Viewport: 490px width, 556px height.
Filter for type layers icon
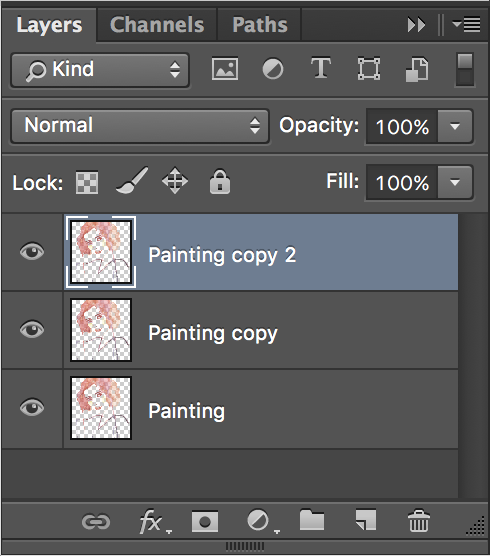click(321, 68)
